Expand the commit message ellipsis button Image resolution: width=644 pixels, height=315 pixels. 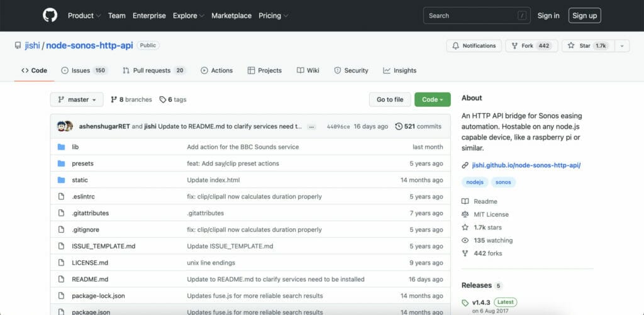[311, 126]
